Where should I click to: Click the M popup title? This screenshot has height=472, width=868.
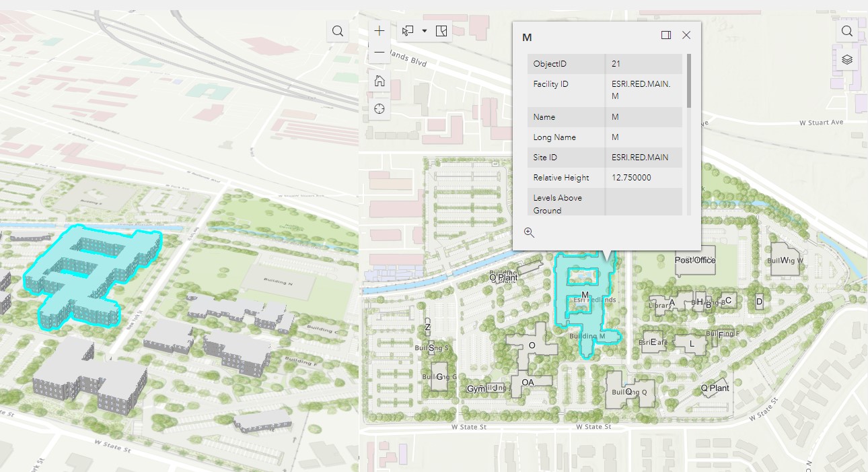pos(527,38)
